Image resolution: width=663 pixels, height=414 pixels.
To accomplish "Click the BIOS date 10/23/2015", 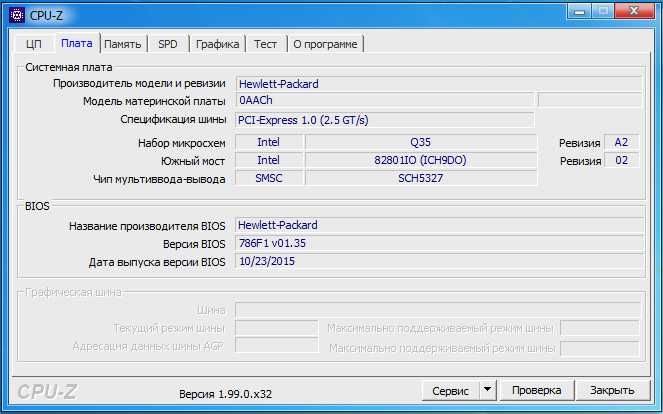I will pyautogui.click(x=439, y=261).
